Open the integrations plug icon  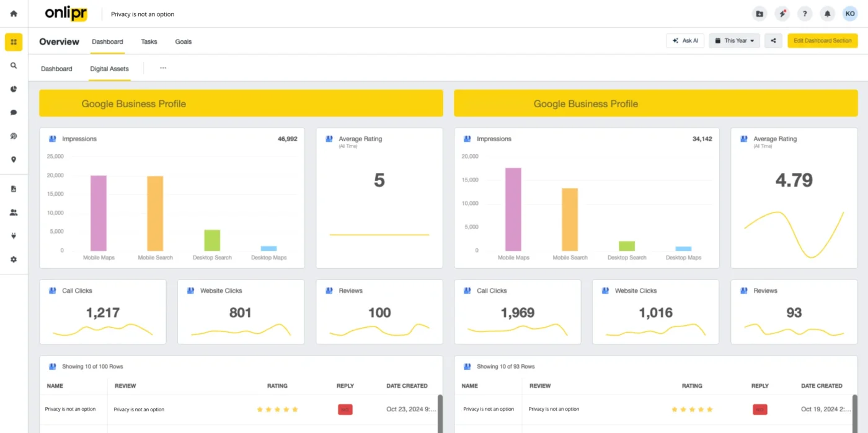click(14, 236)
